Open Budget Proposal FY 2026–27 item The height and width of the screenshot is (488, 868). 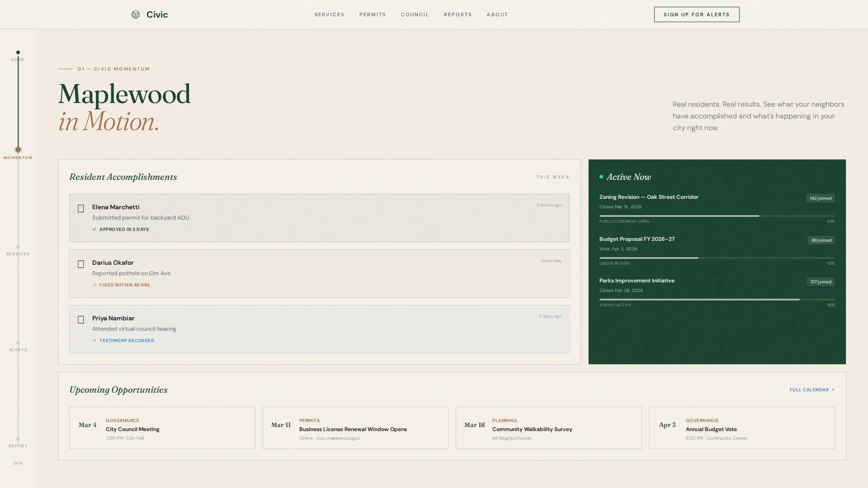point(637,239)
